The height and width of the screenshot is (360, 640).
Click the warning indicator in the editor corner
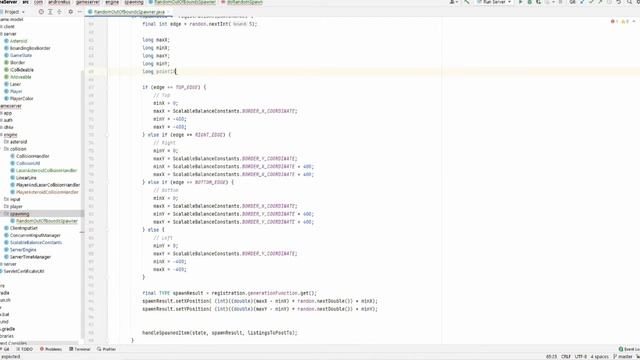point(625,21)
